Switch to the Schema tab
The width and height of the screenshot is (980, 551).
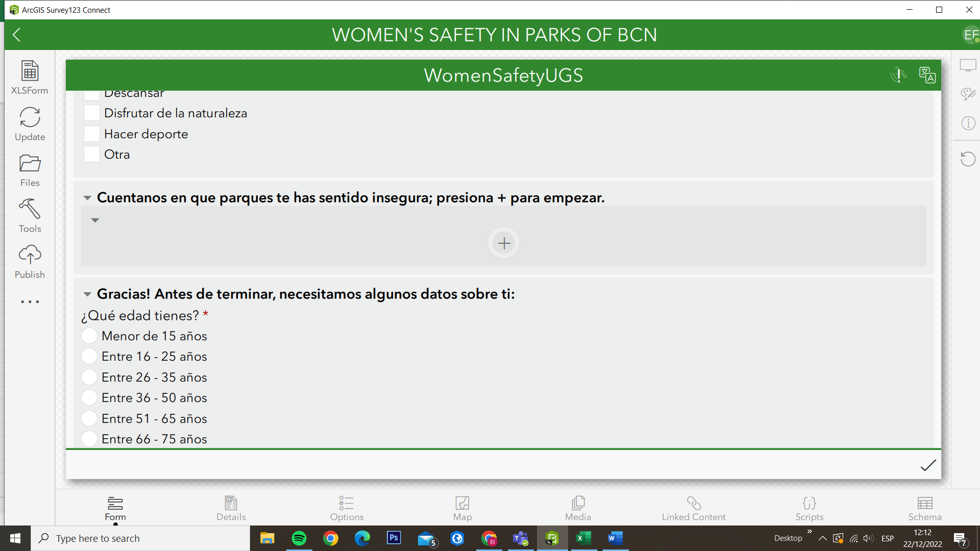pos(925,508)
